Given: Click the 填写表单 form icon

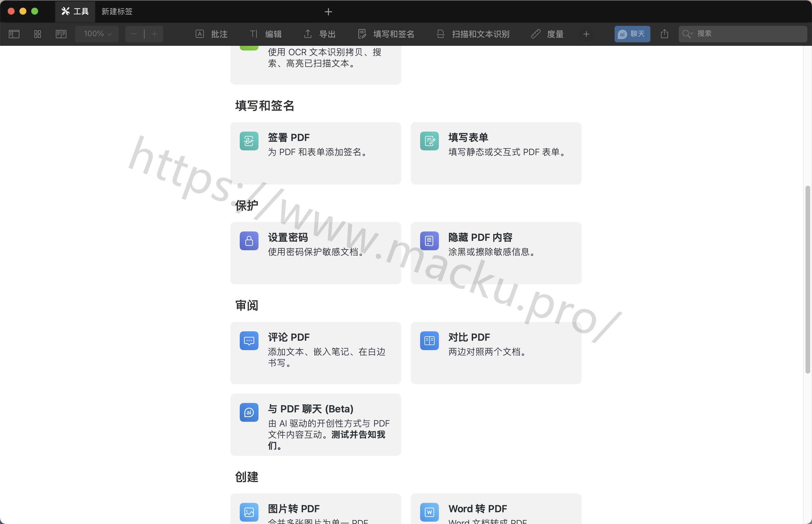Looking at the screenshot, I should (430, 141).
